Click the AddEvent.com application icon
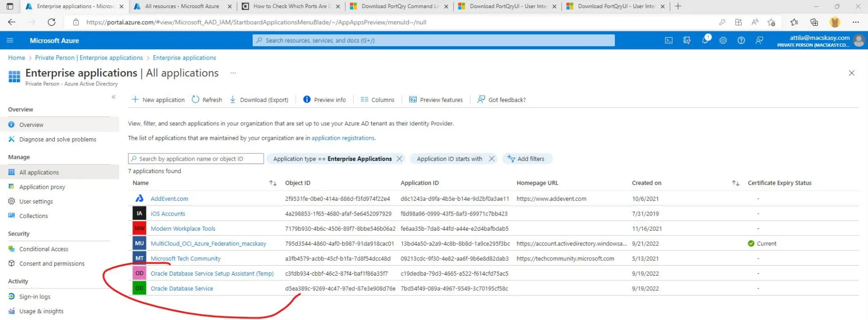This screenshot has width=868, height=320. pos(139,198)
